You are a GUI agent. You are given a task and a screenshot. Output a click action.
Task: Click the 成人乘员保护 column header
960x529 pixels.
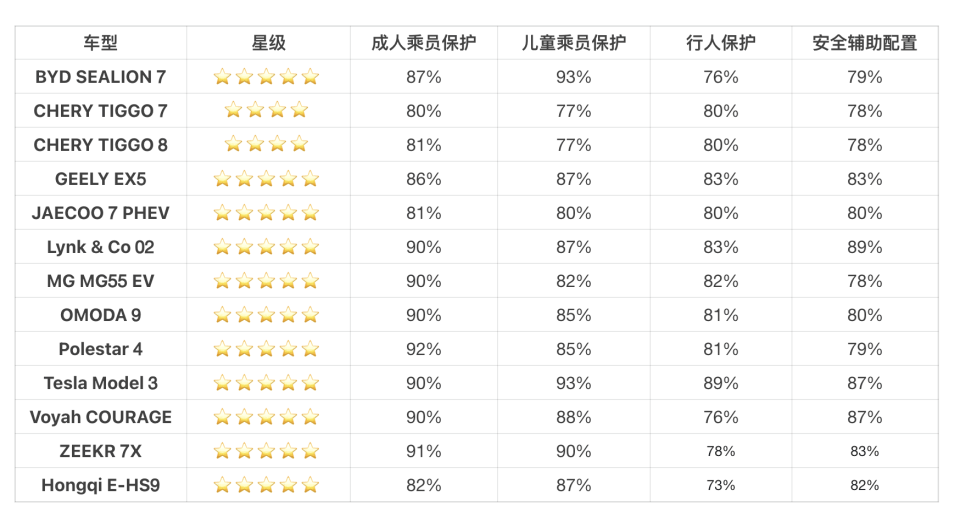coord(423,43)
